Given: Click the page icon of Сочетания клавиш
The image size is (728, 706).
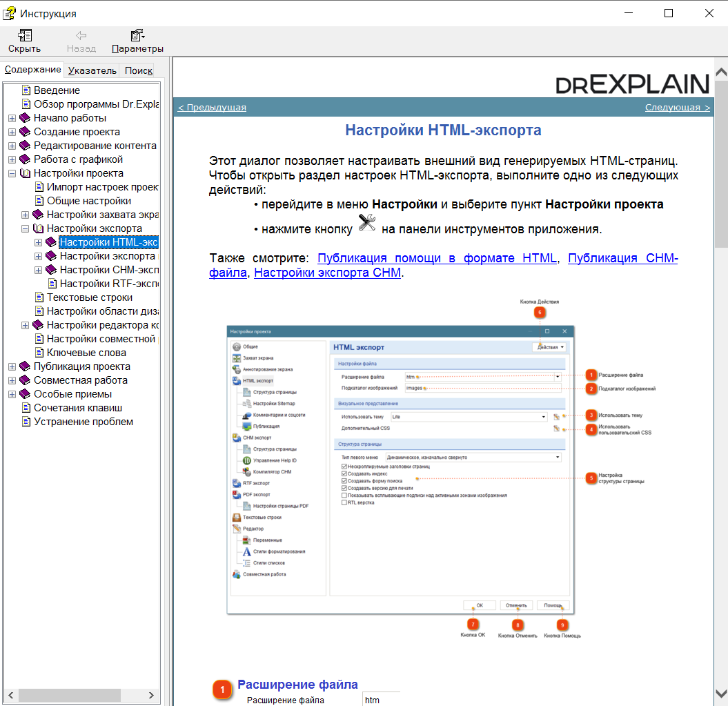Looking at the screenshot, I should click(26, 408).
